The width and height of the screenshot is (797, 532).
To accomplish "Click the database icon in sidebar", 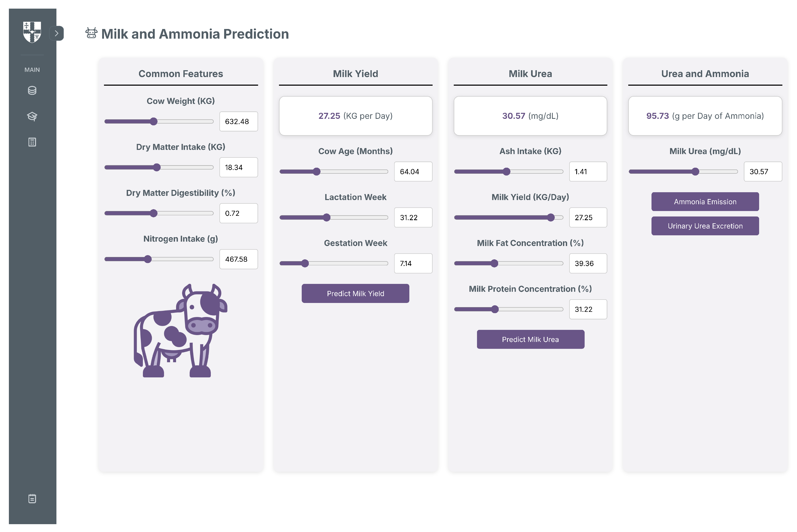I will coord(32,91).
